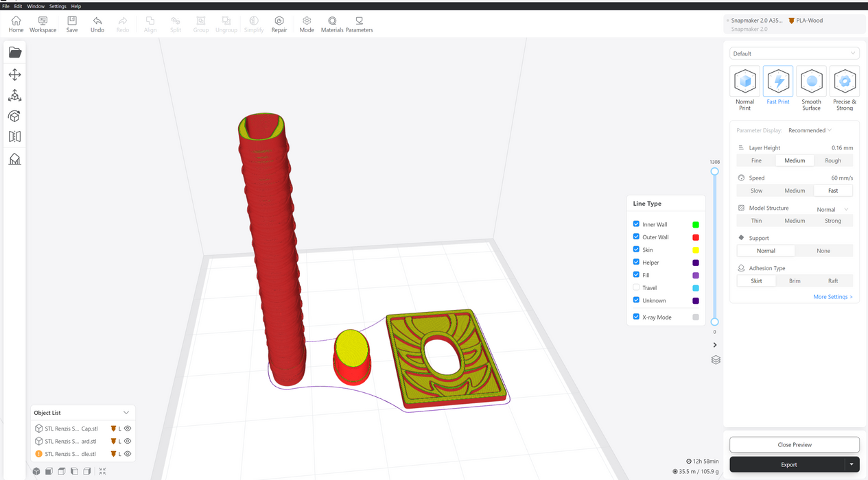
Task: Uncheck the Inner Wall line type
Action: click(x=636, y=224)
